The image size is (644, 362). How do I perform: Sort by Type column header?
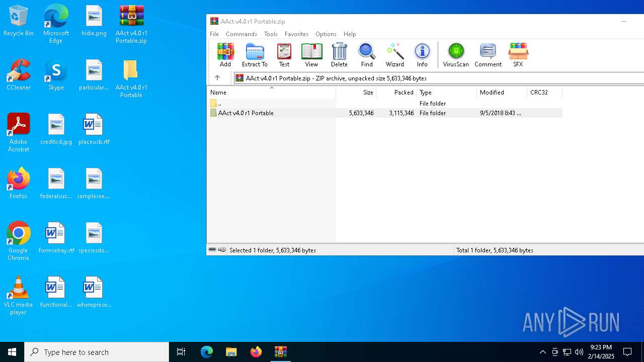coord(447,93)
